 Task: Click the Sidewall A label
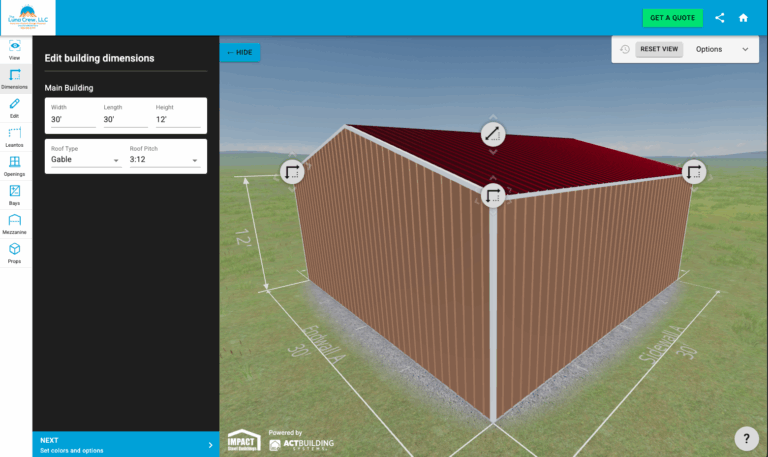(660, 344)
